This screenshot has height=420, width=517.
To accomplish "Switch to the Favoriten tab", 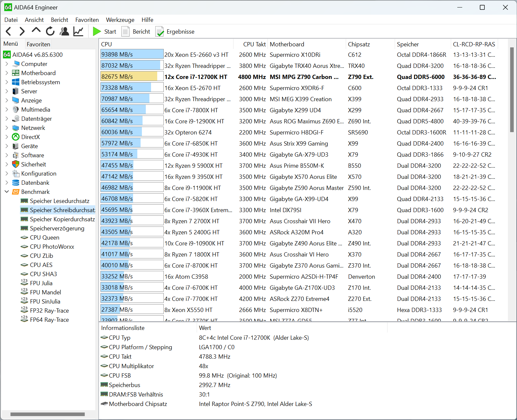I will click(38, 44).
